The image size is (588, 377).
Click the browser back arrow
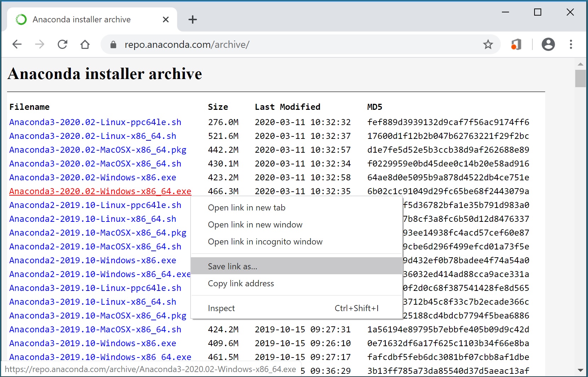pos(17,44)
